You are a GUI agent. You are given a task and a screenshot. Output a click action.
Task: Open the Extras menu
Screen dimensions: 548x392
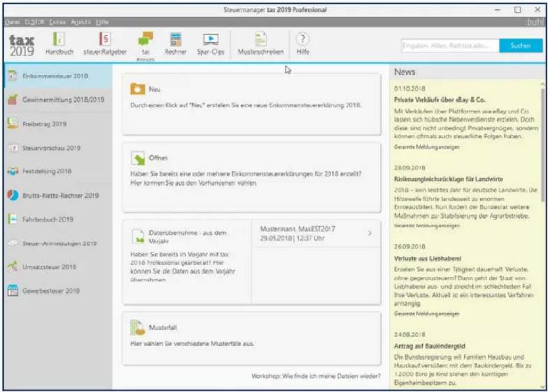pos(57,23)
